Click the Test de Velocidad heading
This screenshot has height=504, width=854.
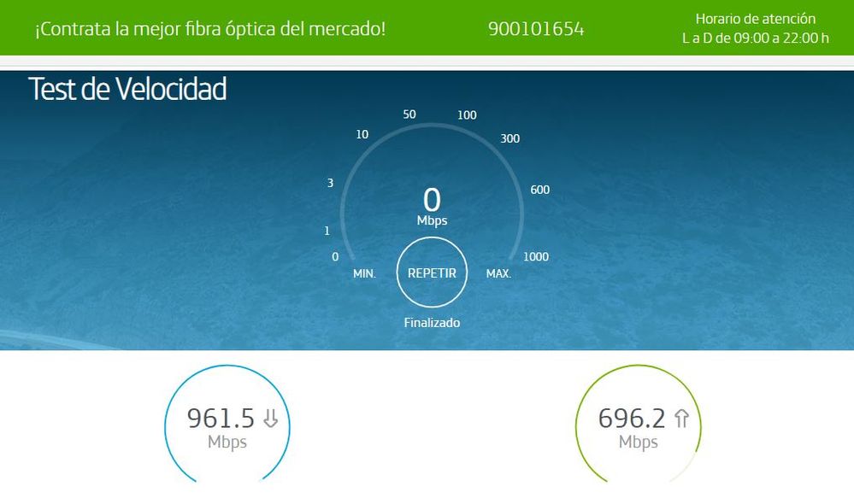pos(127,89)
